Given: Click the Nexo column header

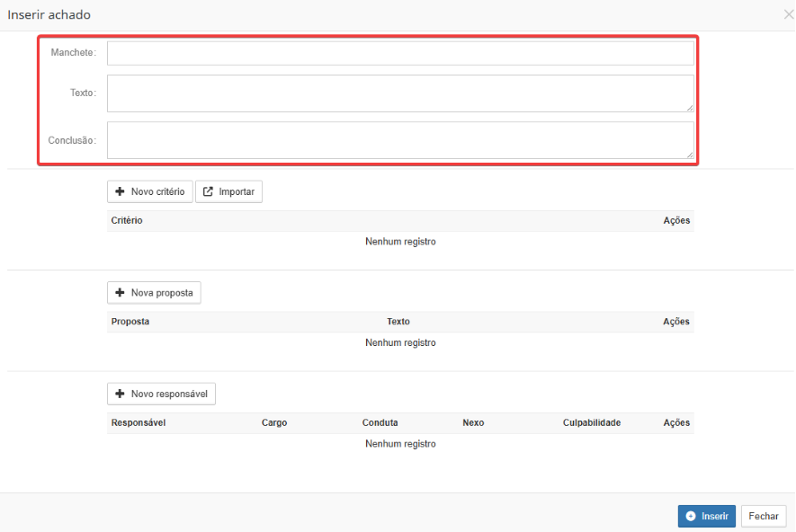Looking at the screenshot, I should pyautogui.click(x=473, y=422).
